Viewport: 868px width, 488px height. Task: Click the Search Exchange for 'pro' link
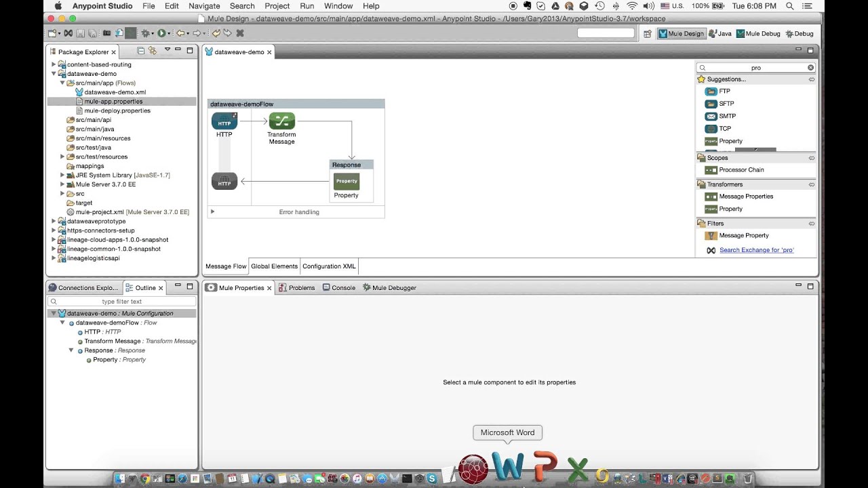coord(756,250)
